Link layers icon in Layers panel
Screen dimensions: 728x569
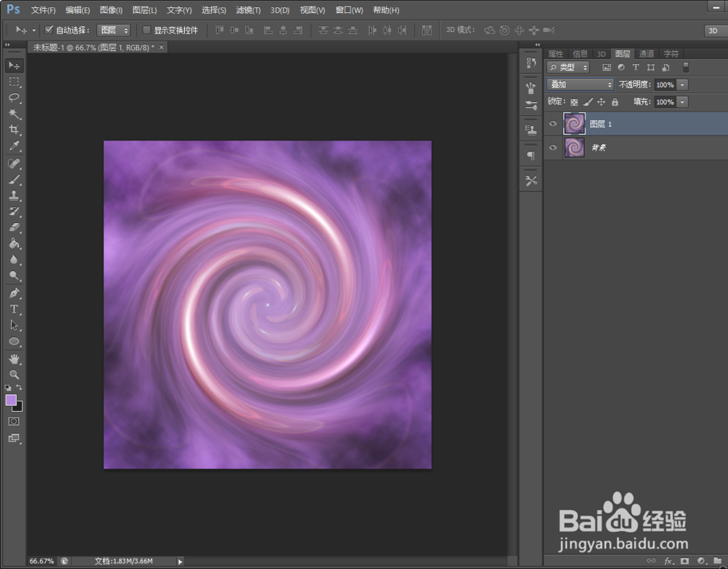651,561
